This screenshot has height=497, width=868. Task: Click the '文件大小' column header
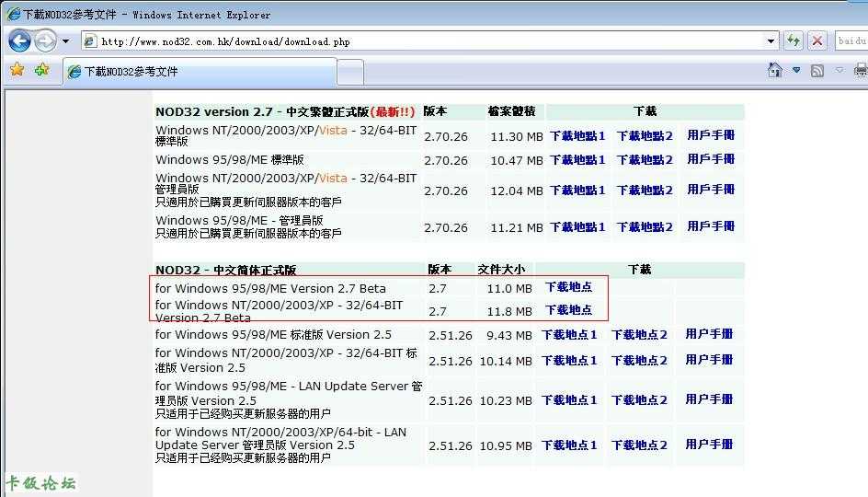click(501, 270)
